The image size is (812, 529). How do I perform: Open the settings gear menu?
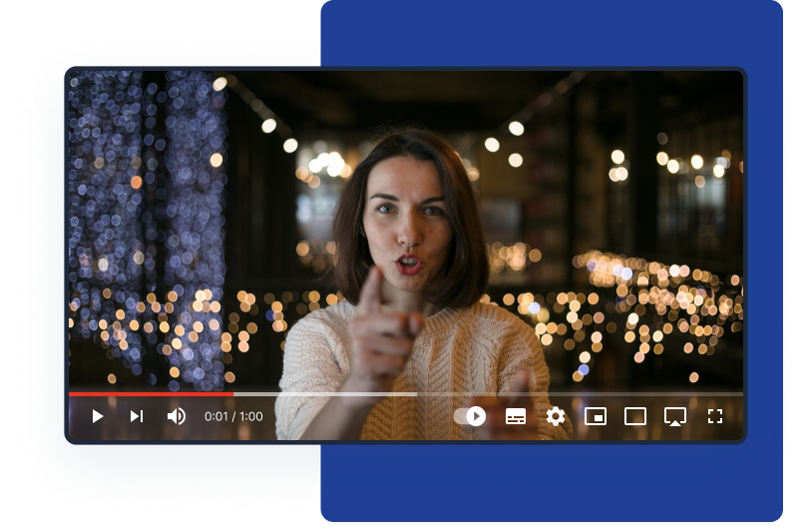click(556, 416)
